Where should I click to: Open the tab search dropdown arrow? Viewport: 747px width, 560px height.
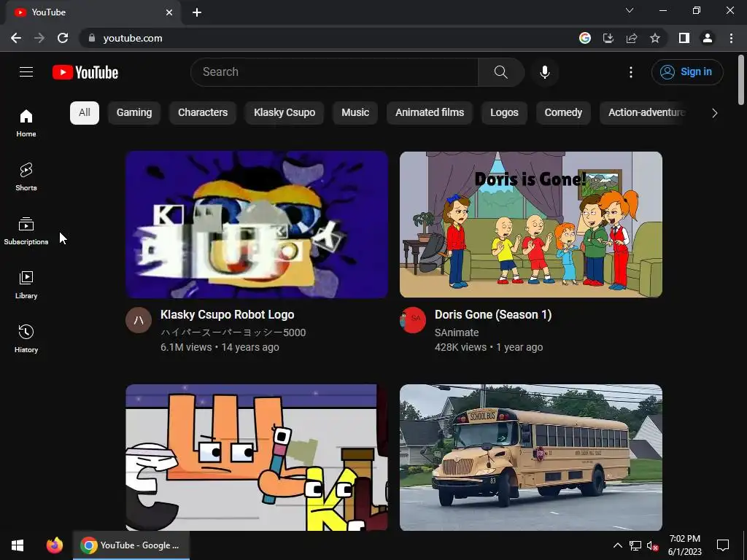(630, 10)
